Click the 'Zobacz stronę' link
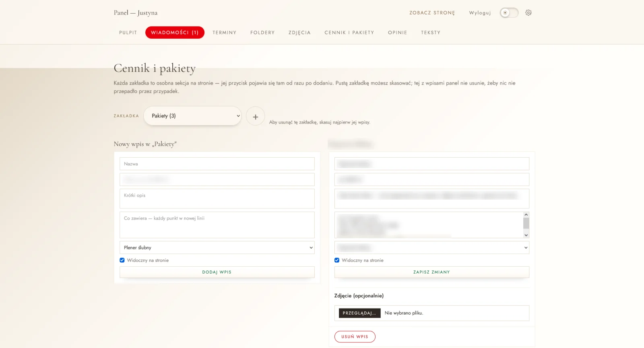The image size is (644, 348). 432,13
